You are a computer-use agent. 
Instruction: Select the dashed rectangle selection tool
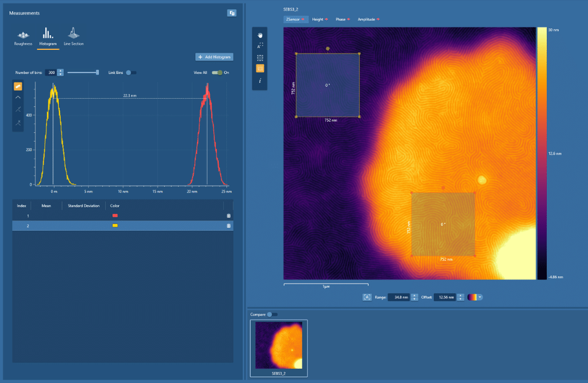(x=260, y=58)
